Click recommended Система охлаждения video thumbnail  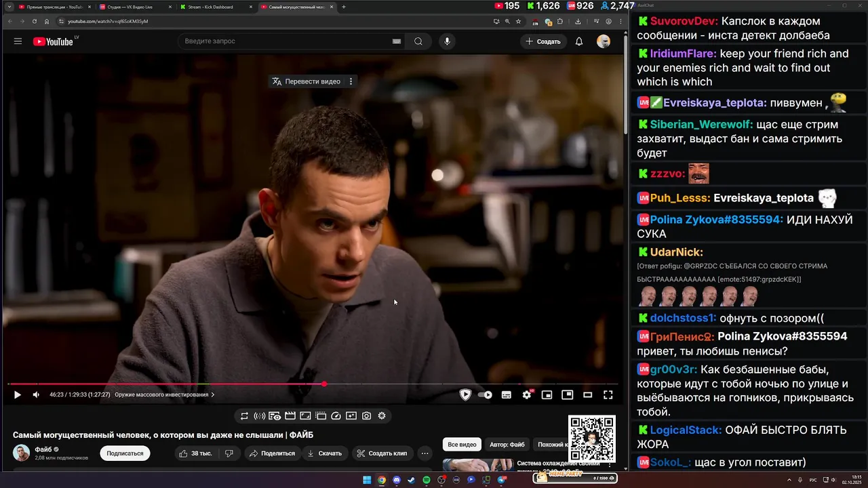click(478, 465)
